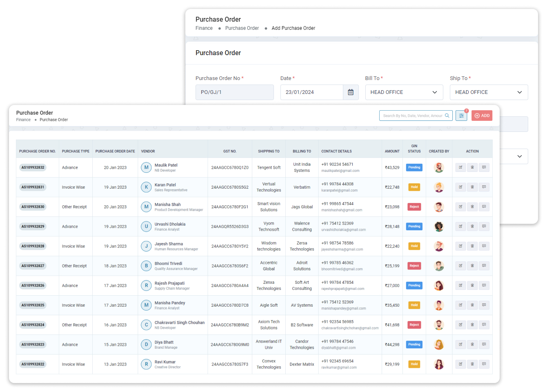Click the Purchase Order No input field
This screenshot has width=547, height=392.
coord(234,92)
